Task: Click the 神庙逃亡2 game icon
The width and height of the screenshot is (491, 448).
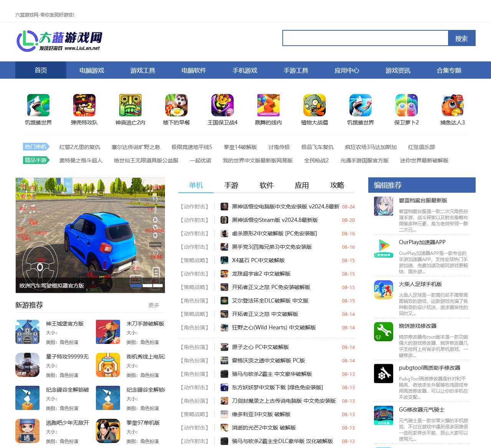Action: (x=130, y=105)
